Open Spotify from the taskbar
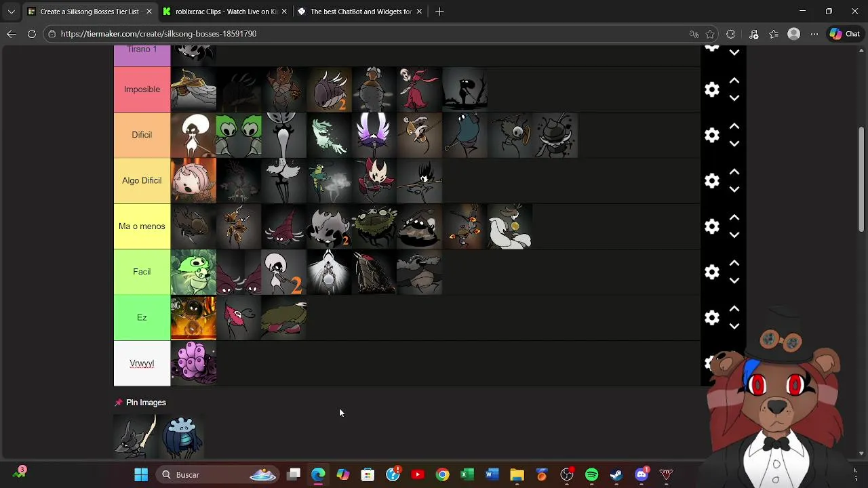Image resolution: width=868 pixels, height=488 pixels. 591,474
